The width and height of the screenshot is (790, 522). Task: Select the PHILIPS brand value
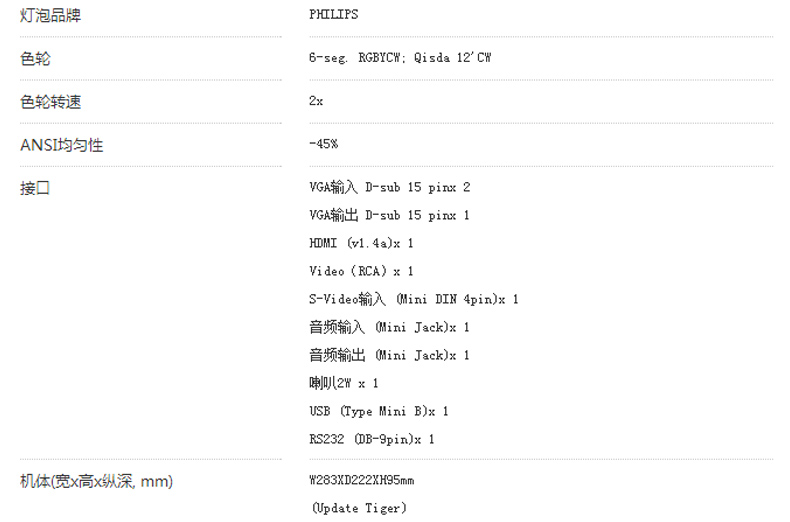[334, 15]
